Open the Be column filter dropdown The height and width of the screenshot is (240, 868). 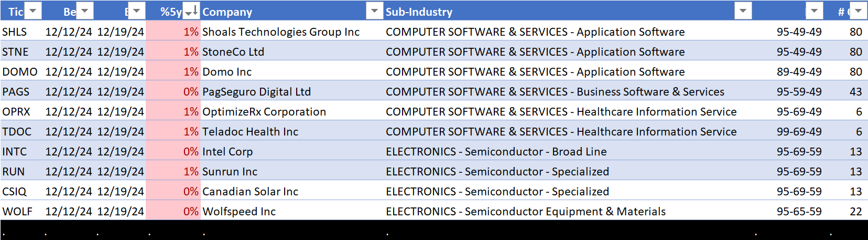[85, 11]
